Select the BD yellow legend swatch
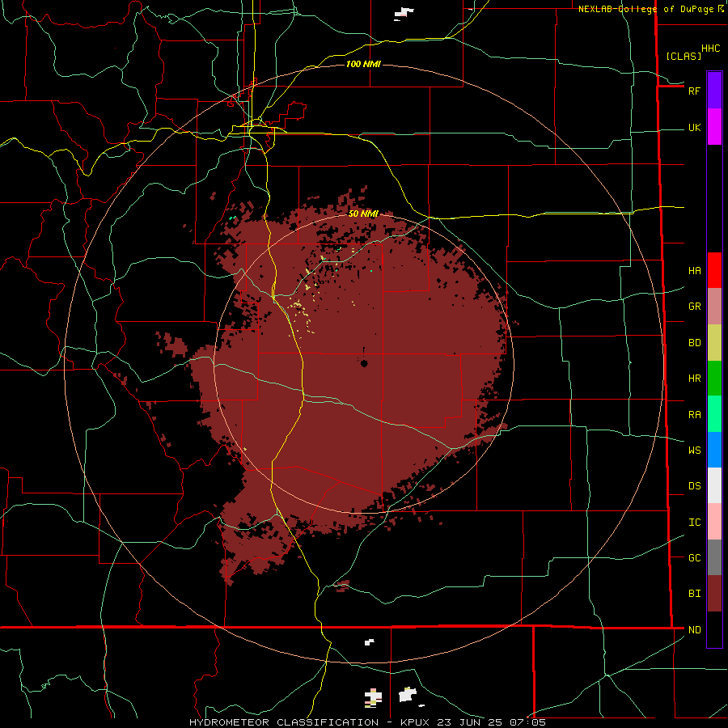Viewport: 728px width, 728px height. pos(714,342)
